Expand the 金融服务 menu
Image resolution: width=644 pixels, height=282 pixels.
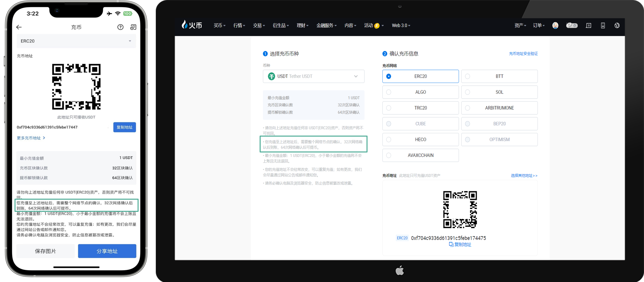tap(326, 26)
